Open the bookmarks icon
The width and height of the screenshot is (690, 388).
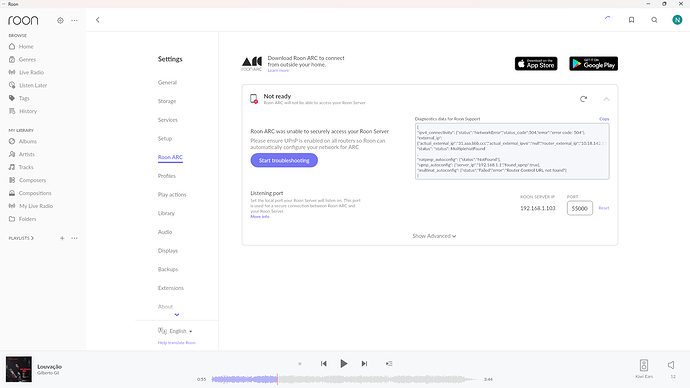631,20
